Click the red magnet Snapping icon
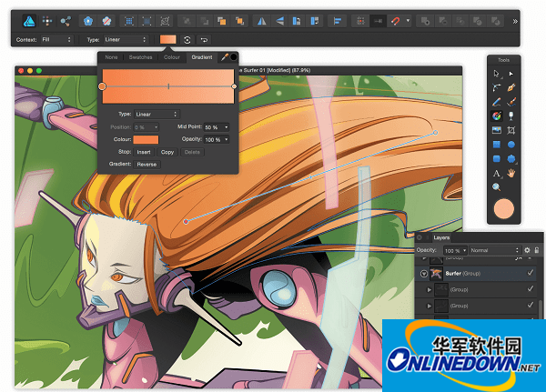Screen dimensions: 546x392 click(x=396, y=21)
